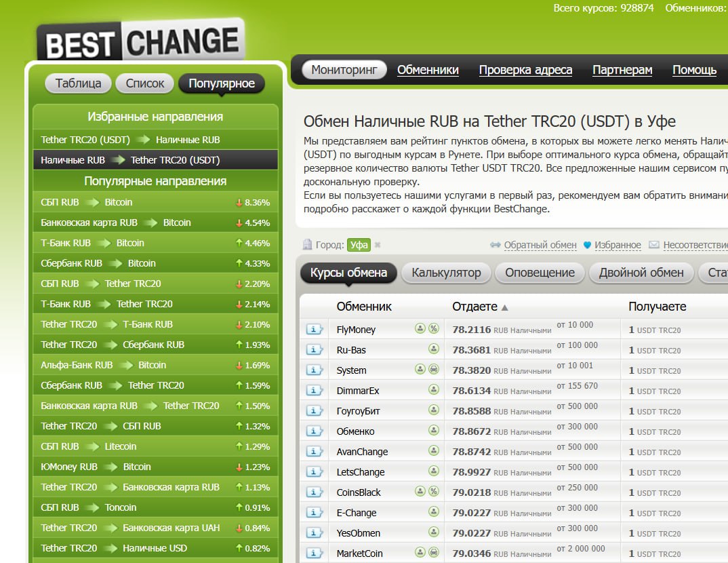Switch the sidebar to Список view
Image resolution: width=728 pixels, height=563 pixels.
point(144,83)
